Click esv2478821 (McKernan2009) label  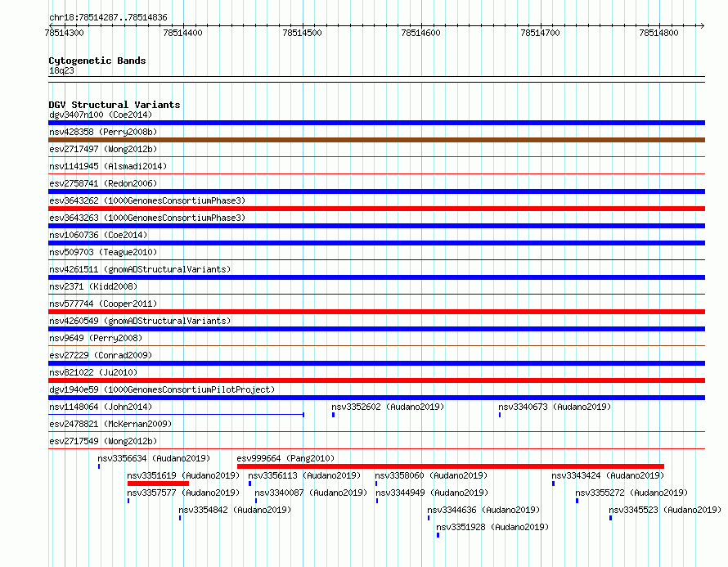(x=110, y=424)
